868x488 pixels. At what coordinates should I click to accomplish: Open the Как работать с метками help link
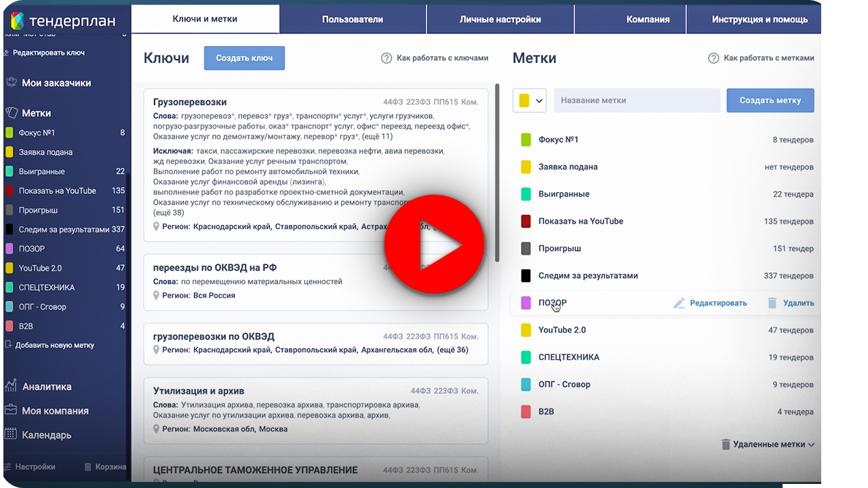769,58
